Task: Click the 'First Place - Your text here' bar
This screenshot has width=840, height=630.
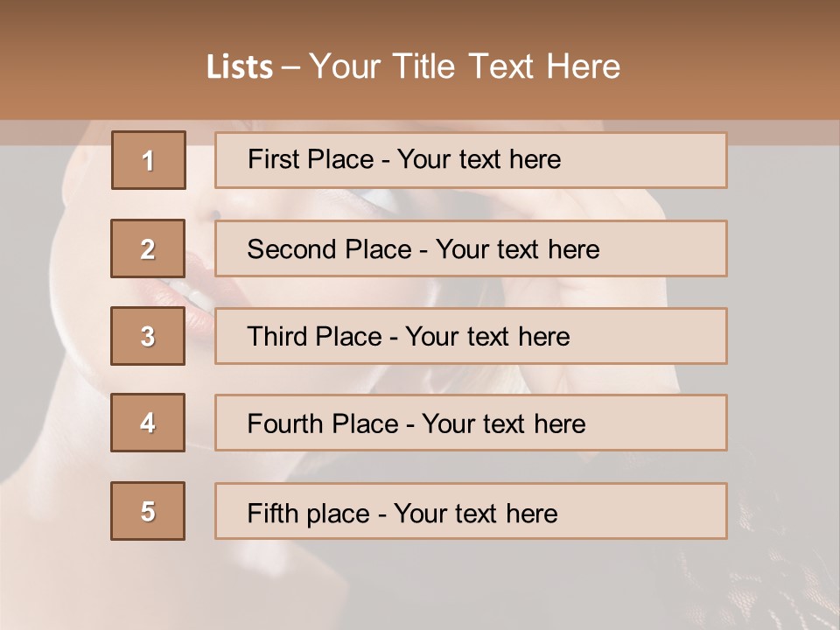Action: point(471,160)
